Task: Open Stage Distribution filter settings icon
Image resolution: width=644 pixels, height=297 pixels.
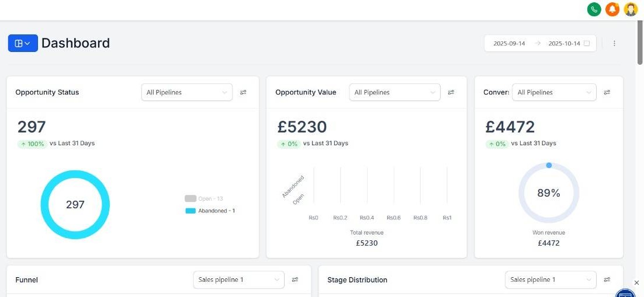Action: pyautogui.click(x=607, y=279)
